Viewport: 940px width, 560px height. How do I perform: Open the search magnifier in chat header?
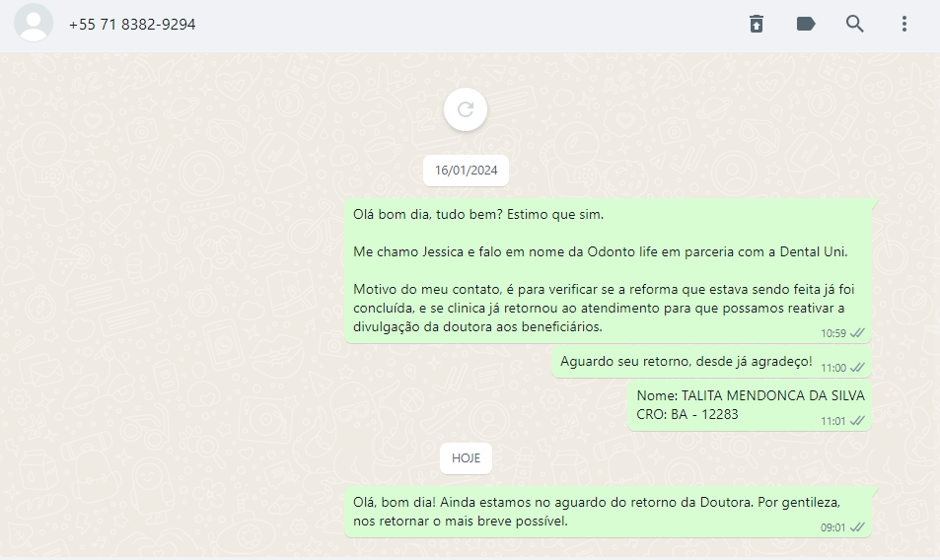[855, 24]
